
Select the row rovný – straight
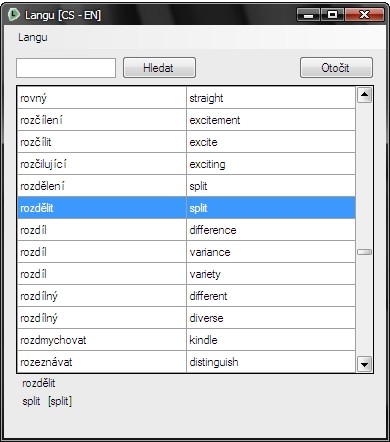coord(186,98)
